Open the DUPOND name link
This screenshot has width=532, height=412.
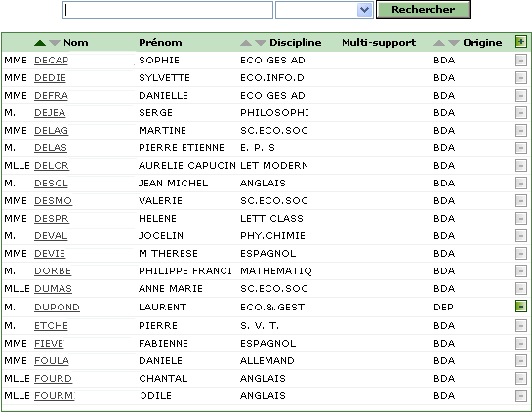57,308
